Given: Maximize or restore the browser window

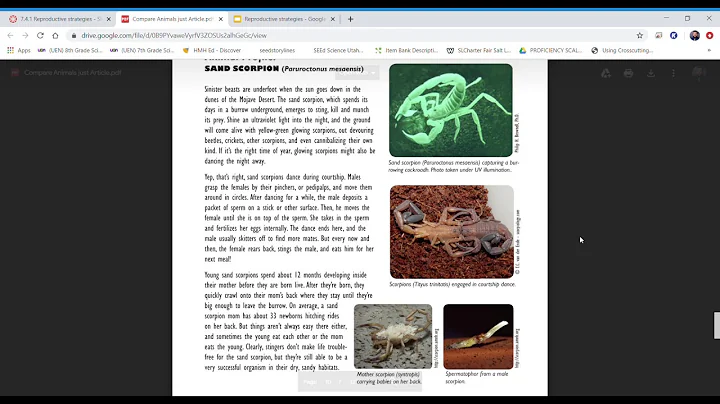Looking at the screenshot, I should tap(687, 18).
